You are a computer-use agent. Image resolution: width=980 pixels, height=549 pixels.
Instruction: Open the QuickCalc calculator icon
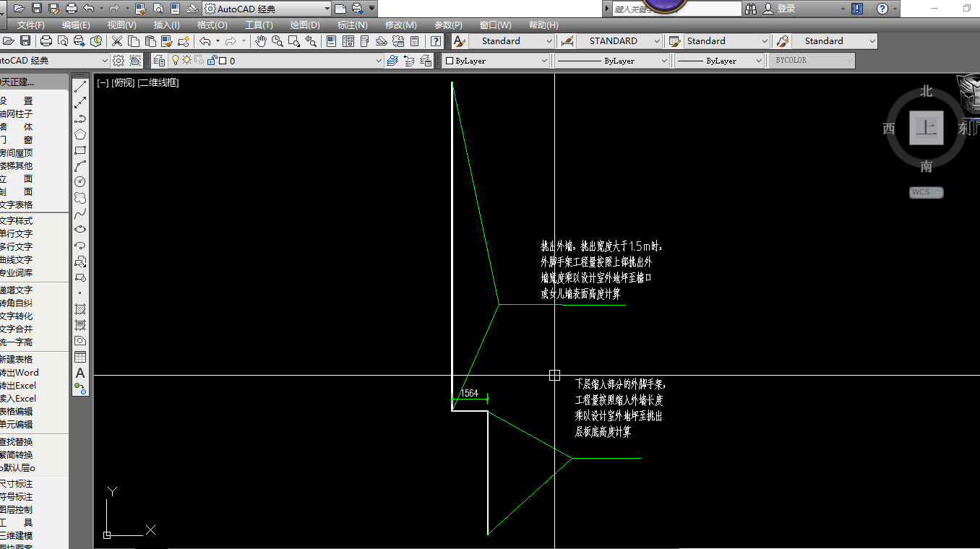tap(415, 41)
